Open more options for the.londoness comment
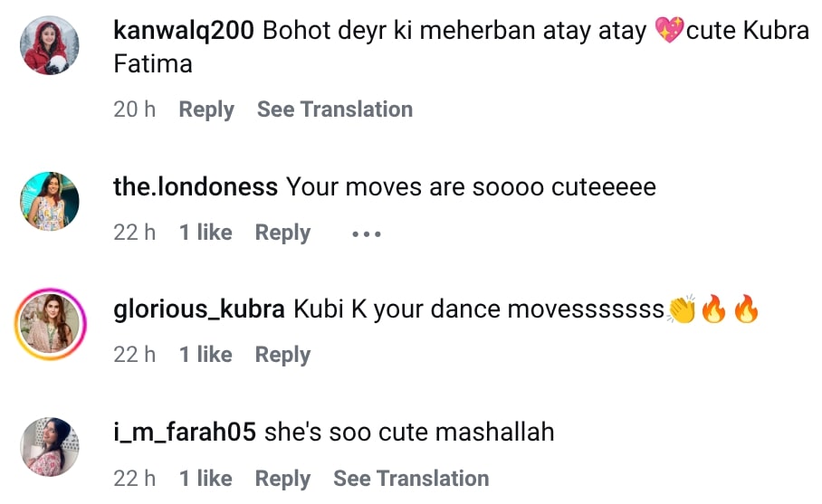822x504 pixels. 366,233
